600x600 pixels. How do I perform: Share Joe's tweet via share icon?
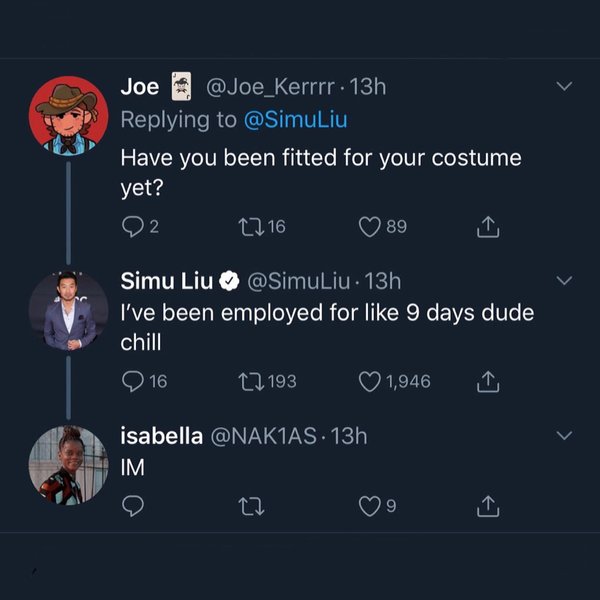pyautogui.click(x=487, y=227)
